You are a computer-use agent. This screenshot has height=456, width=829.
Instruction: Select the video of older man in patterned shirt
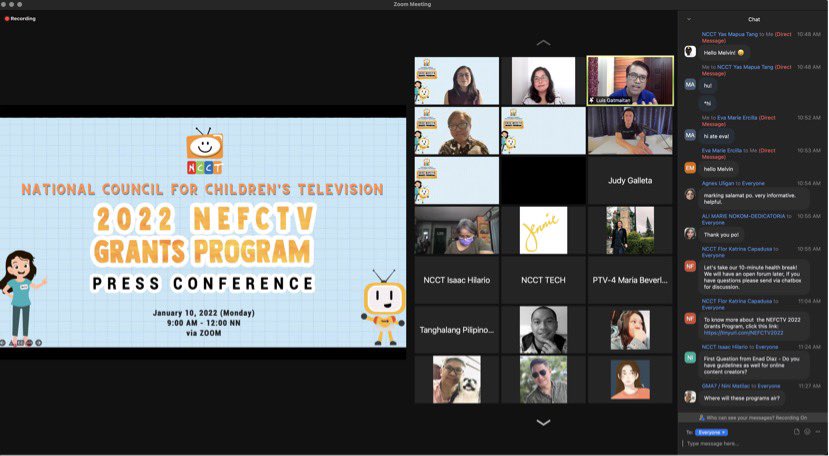(x=456, y=131)
